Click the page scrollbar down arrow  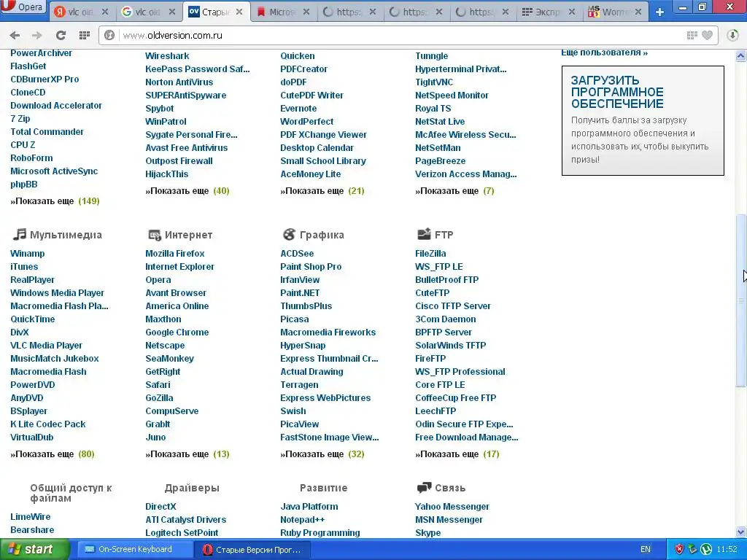click(741, 532)
